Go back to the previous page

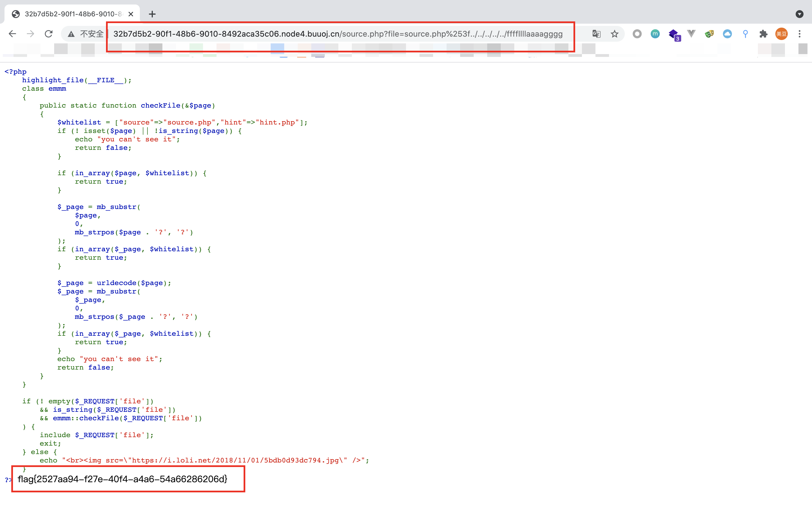click(x=12, y=34)
